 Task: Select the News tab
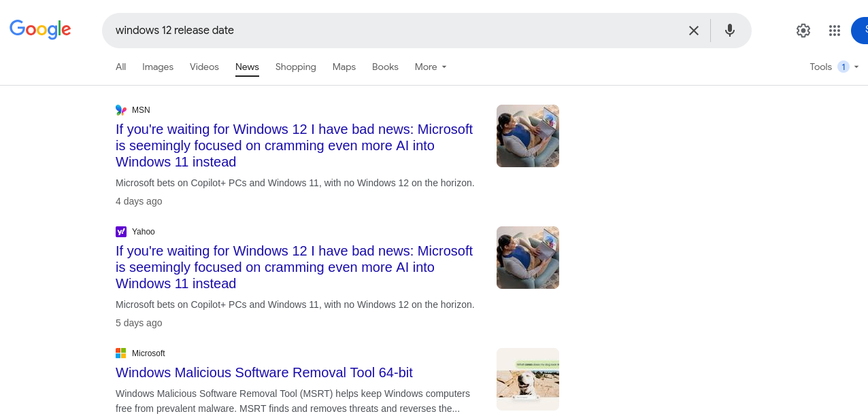click(247, 67)
